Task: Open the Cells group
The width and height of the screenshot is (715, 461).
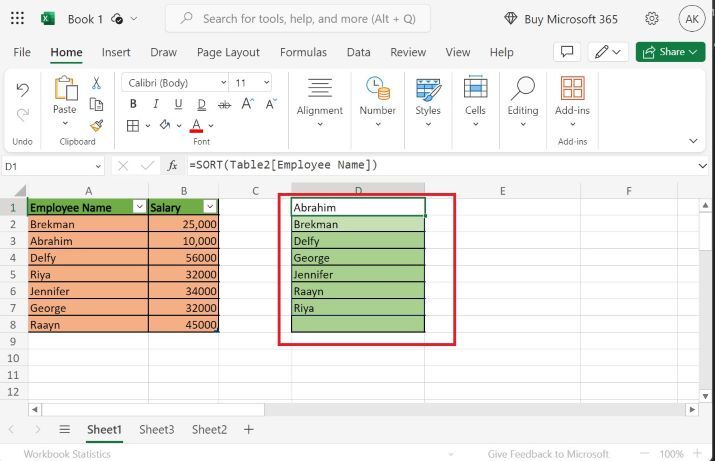Action: click(x=475, y=103)
